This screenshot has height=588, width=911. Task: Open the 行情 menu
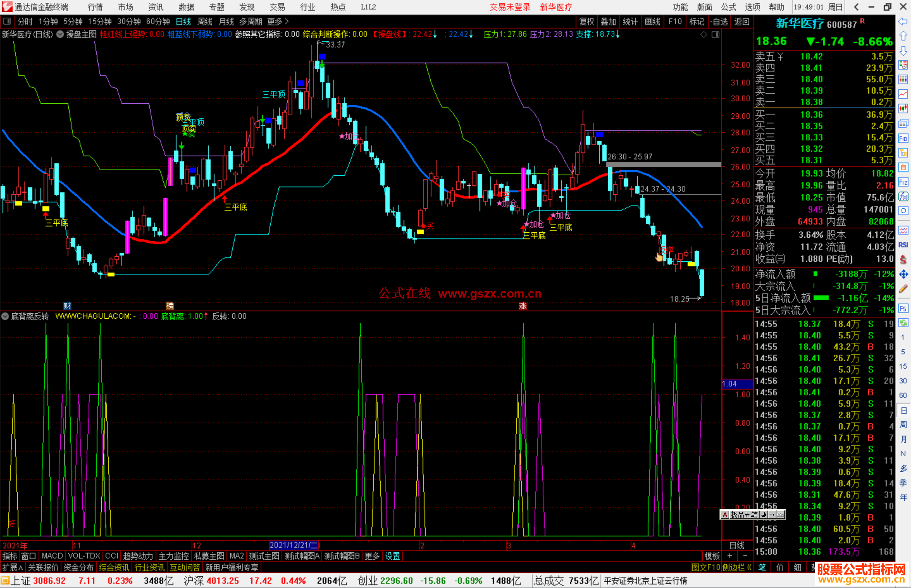pos(95,7)
